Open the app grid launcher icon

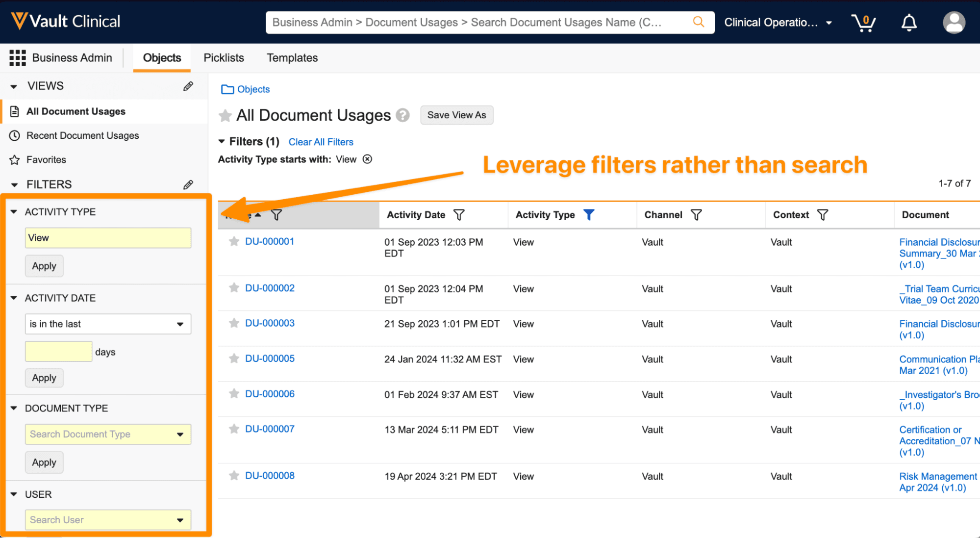[x=18, y=58]
